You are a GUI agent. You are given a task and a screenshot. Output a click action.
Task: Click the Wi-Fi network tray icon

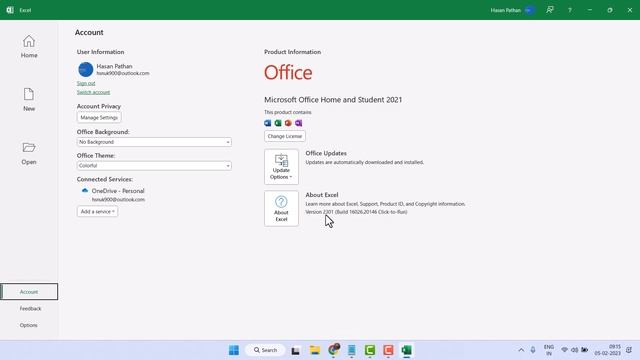564,350
